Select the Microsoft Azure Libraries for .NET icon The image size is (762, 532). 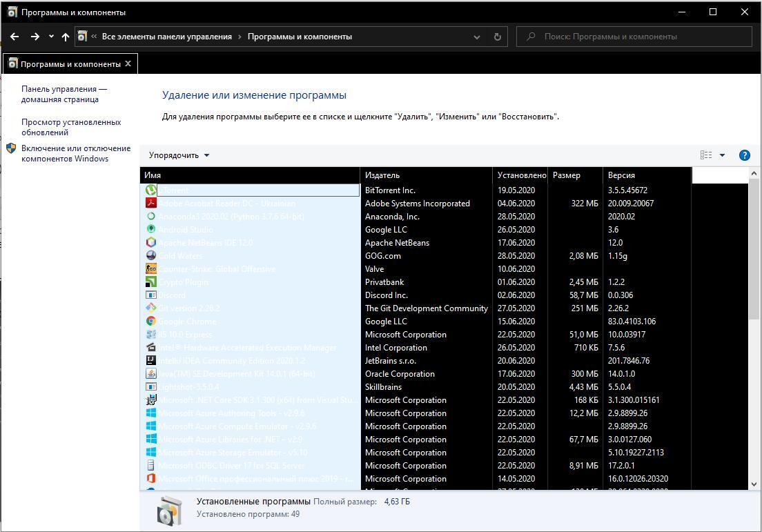(x=151, y=440)
